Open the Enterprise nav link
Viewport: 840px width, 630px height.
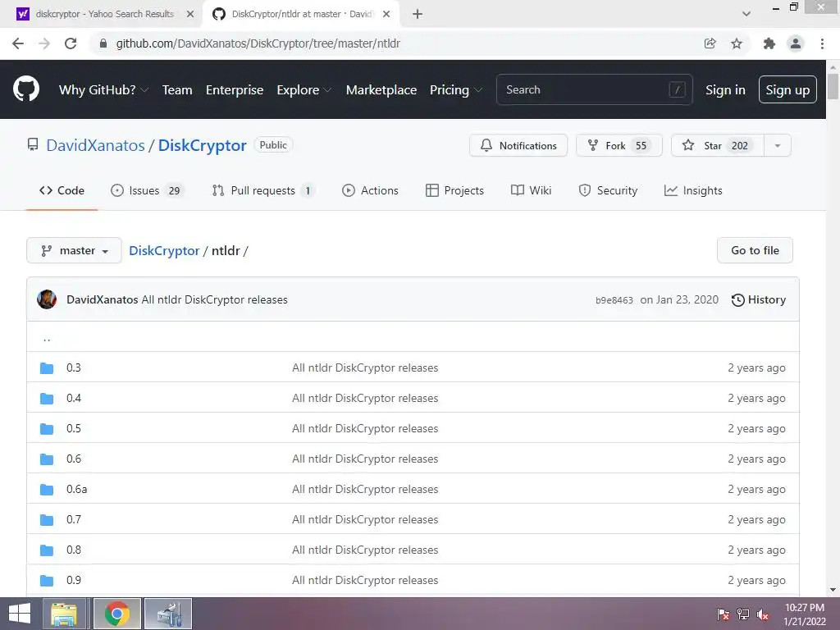[235, 90]
